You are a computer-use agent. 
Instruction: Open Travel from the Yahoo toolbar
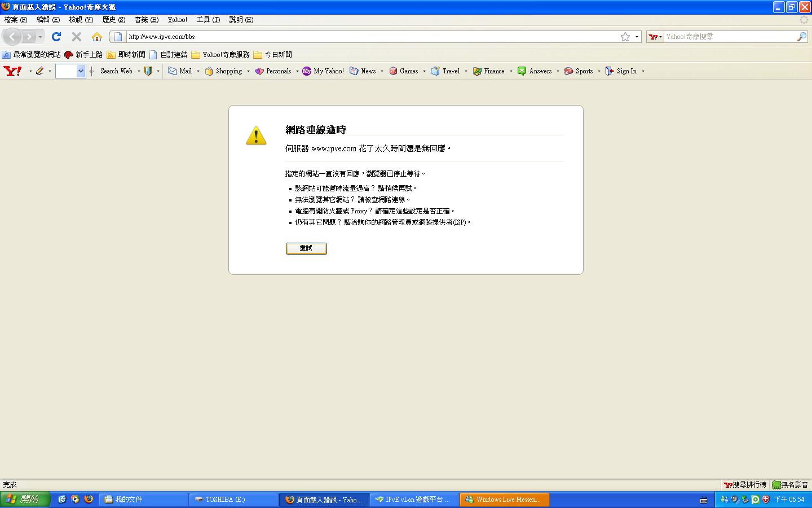(x=445, y=71)
